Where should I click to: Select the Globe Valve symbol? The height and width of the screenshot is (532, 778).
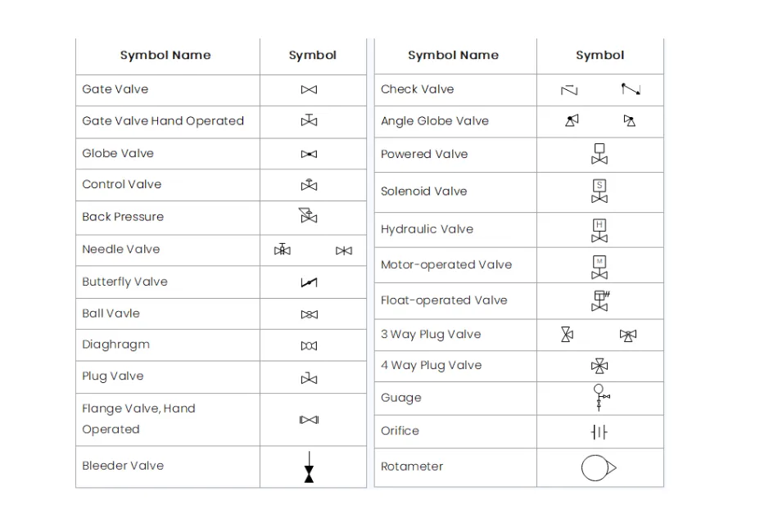[309, 154]
